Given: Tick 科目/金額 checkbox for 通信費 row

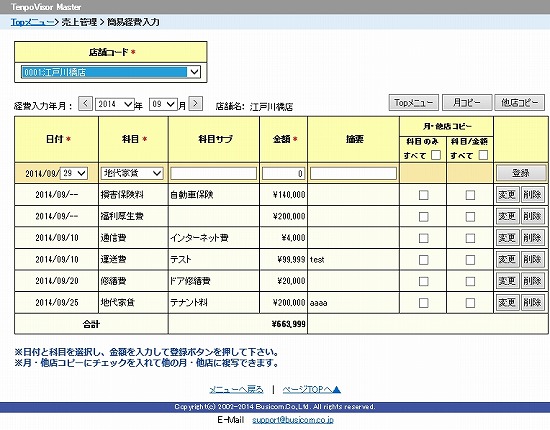Looking at the screenshot, I should pyautogui.click(x=470, y=238).
